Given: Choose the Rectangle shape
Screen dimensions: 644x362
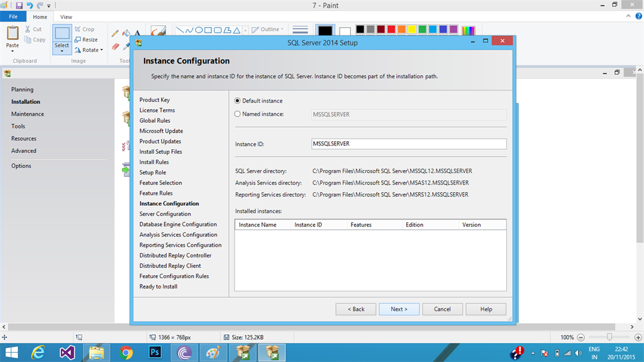Looking at the screenshot, I should coord(208,30).
